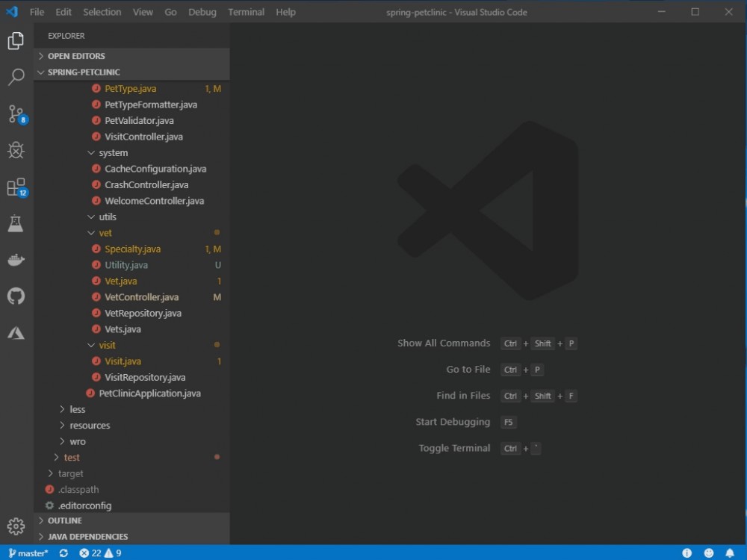Expand the Java Dependencies section

click(x=132, y=537)
